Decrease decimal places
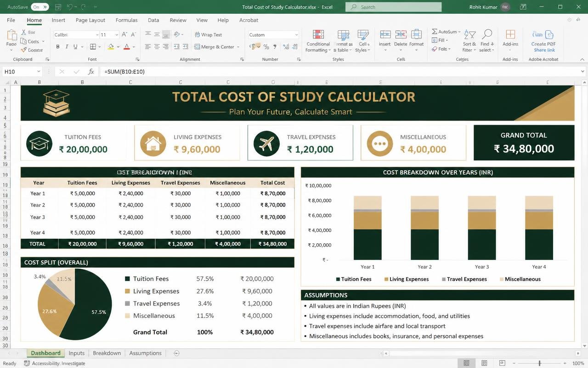The width and height of the screenshot is (588, 368). coord(294,46)
